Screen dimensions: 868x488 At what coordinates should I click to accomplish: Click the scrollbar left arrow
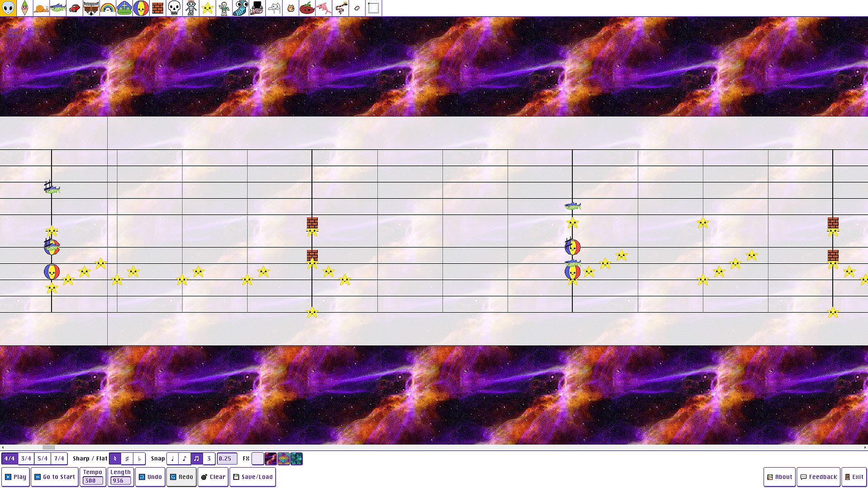click(3, 447)
